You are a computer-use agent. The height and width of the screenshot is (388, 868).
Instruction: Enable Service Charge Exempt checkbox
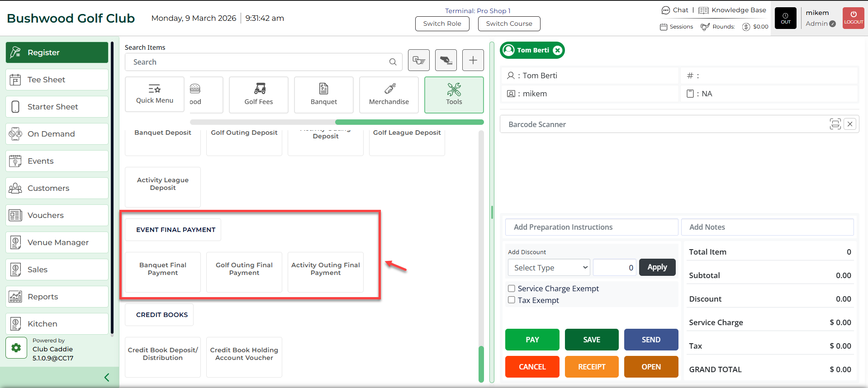coord(512,289)
